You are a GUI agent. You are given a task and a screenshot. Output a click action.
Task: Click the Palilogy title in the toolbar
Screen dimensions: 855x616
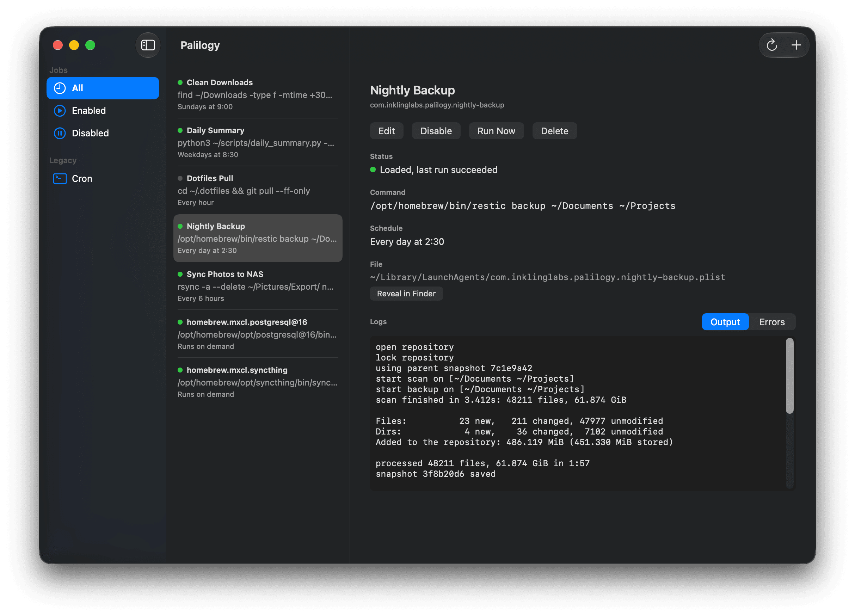(x=200, y=45)
